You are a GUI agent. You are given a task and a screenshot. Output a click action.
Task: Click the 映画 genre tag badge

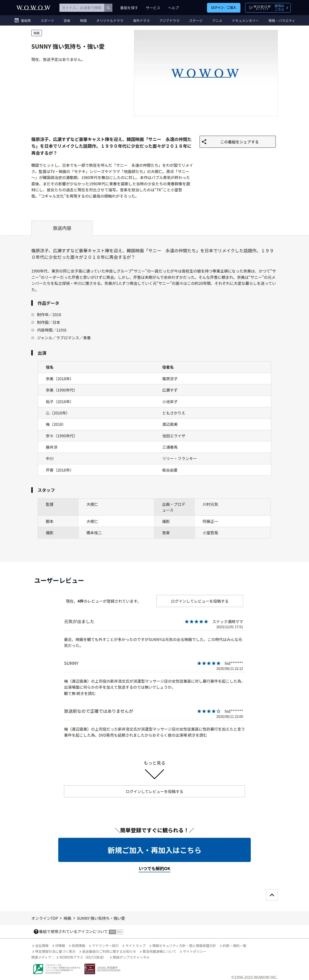point(37,33)
